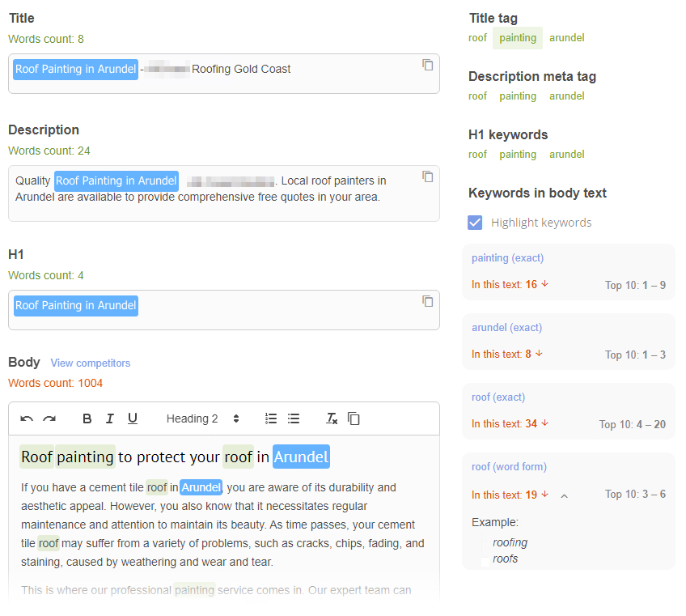Click 'In this text: 34' count
This screenshot has width=686, height=616.
coord(504,424)
